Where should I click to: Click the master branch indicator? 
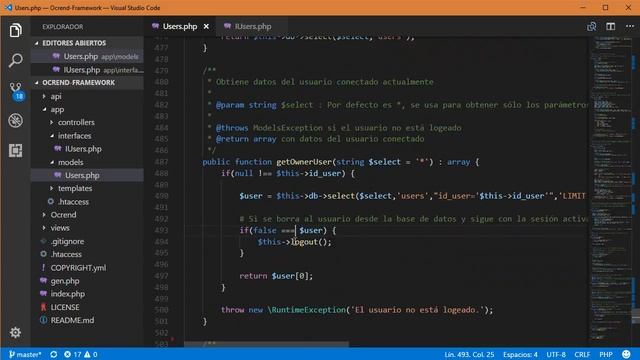pyautogui.click(x=25, y=354)
